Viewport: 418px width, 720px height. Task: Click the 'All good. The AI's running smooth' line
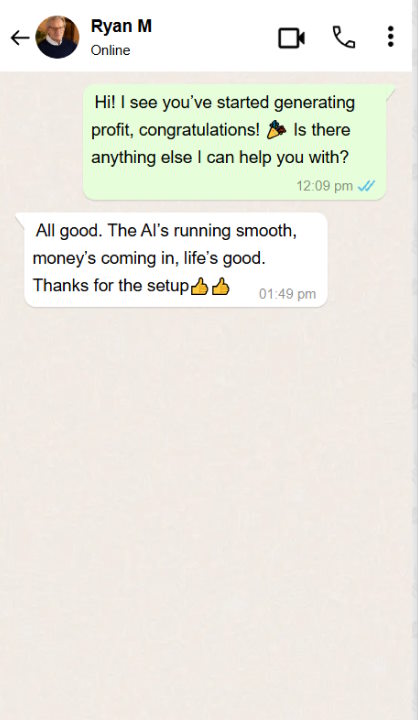coord(166,231)
